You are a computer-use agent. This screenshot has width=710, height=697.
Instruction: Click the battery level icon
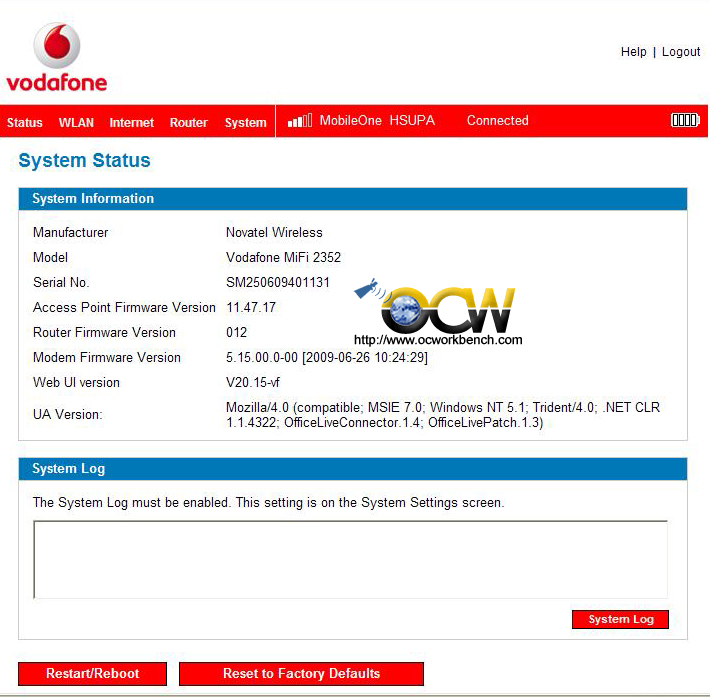click(x=685, y=120)
